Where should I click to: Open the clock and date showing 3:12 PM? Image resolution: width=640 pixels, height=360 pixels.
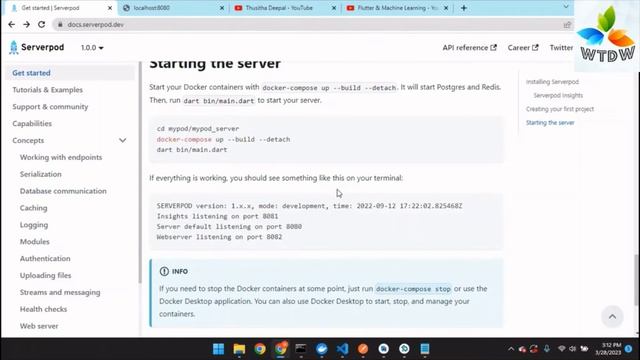pos(608,349)
